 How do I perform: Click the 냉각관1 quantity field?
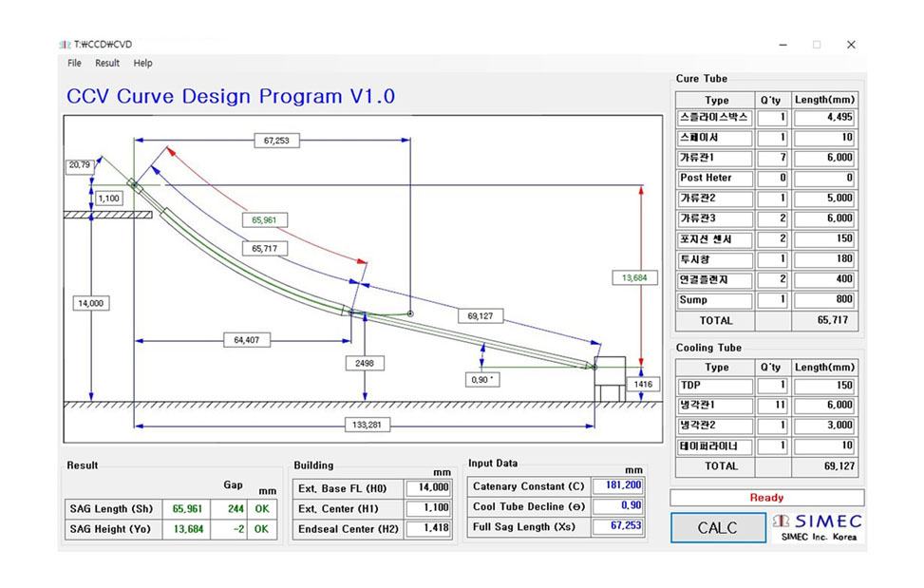773,406
